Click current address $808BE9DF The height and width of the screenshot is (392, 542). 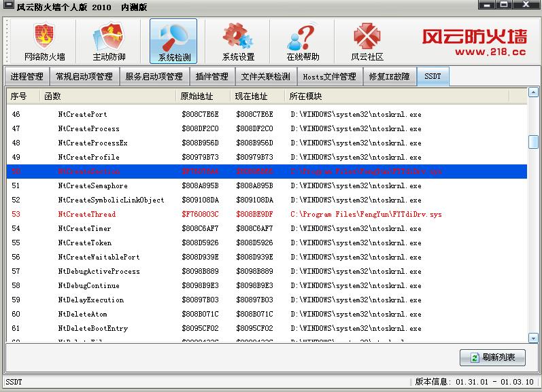pyautogui.click(x=254, y=214)
